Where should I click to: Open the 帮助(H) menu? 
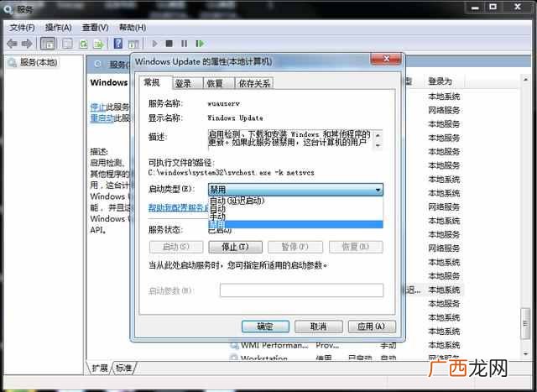tap(133, 28)
